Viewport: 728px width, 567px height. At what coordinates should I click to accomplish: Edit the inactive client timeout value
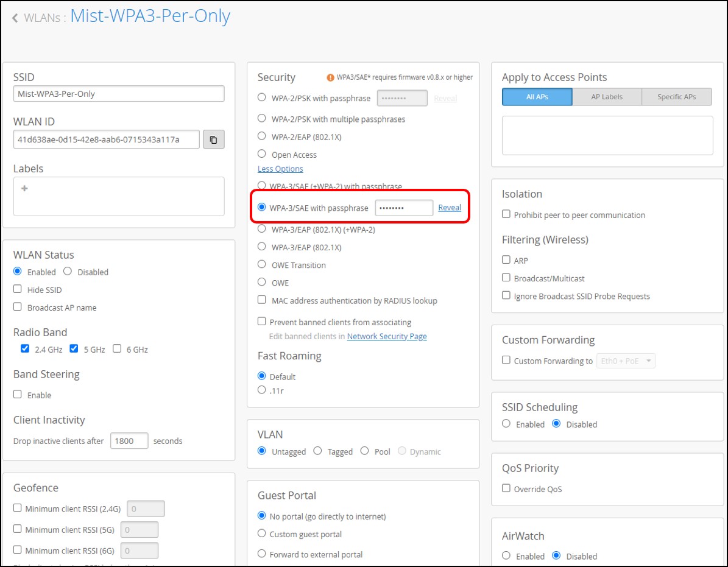tap(129, 441)
